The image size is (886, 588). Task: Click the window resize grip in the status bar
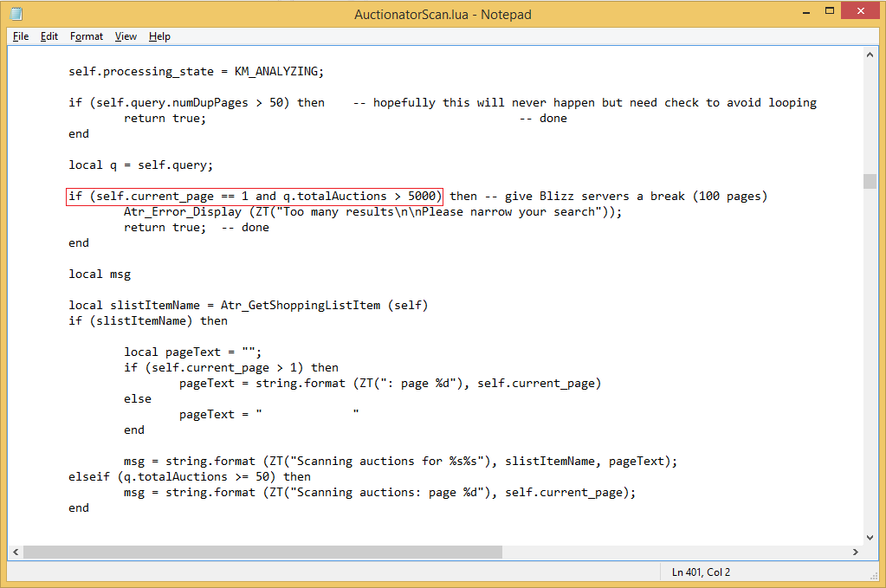pyautogui.click(x=874, y=575)
